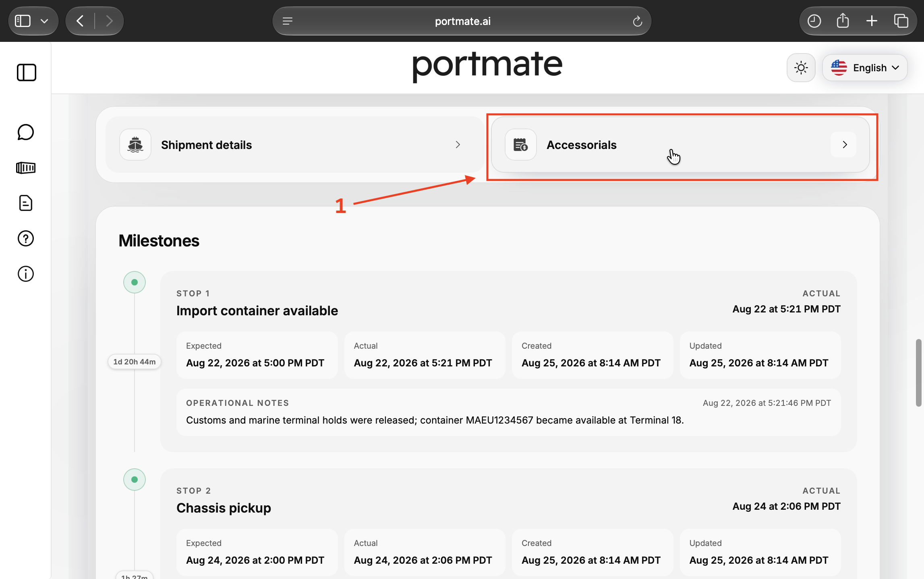Click Stop 2 Actual 'Aug 24, 2026 at 2:06 PM PDT' card
Viewport: 924px width, 579px height.
(x=425, y=552)
